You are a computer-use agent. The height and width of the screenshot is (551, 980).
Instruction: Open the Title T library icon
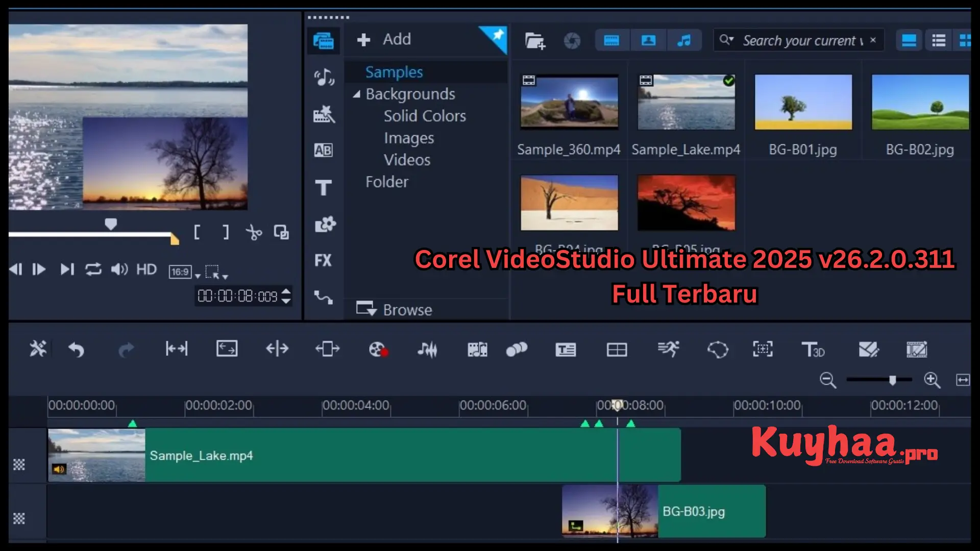click(323, 187)
